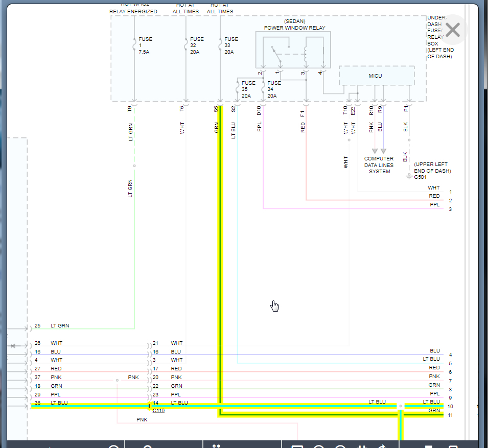Screen dimensions: 488x448
Task: Select pin 26 WHT on left connector
Action: coord(48,343)
